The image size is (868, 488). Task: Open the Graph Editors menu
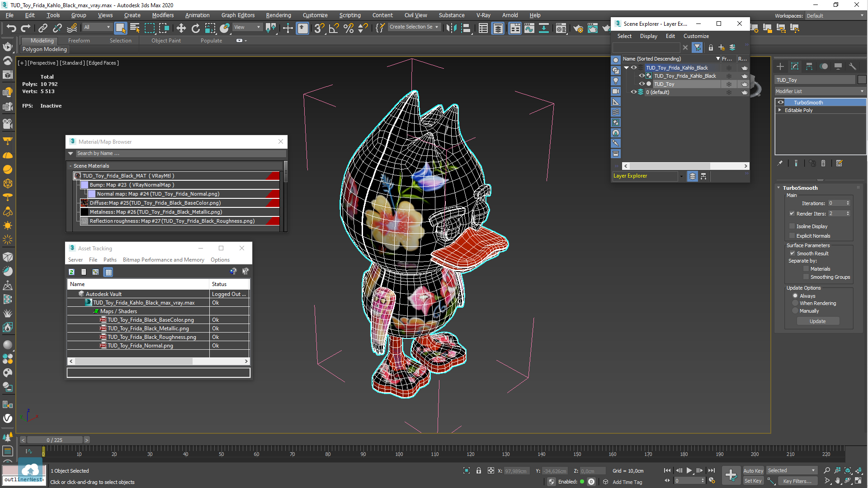pyautogui.click(x=238, y=15)
